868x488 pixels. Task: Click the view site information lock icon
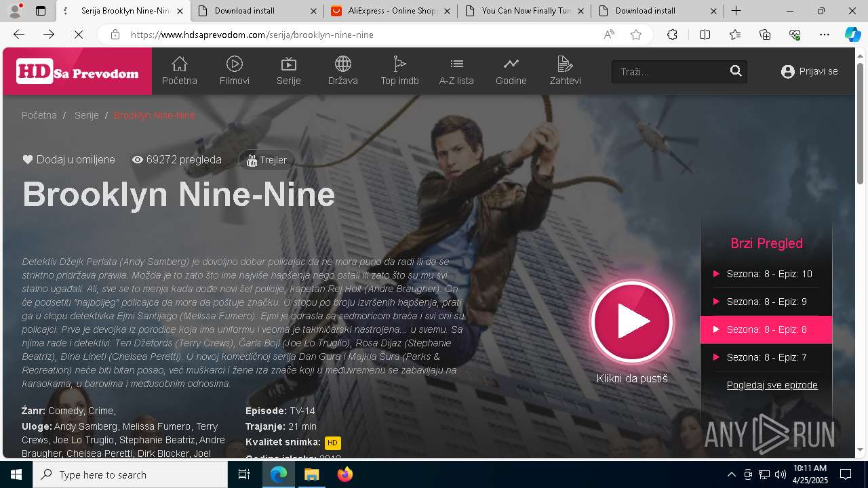(x=115, y=35)
